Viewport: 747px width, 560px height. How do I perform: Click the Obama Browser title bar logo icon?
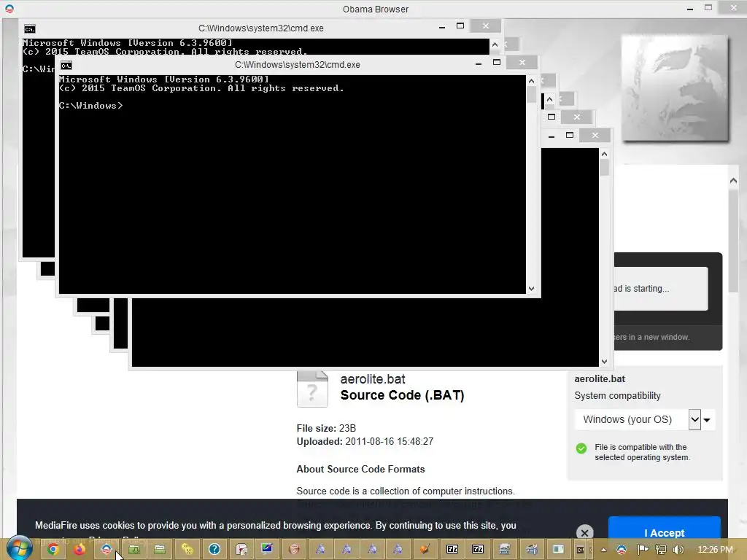(9, 9)
